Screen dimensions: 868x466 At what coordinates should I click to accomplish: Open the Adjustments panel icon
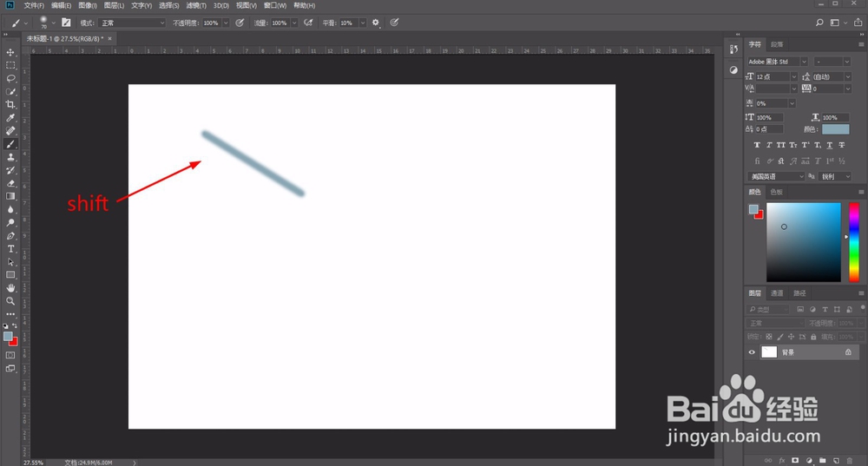733,69
